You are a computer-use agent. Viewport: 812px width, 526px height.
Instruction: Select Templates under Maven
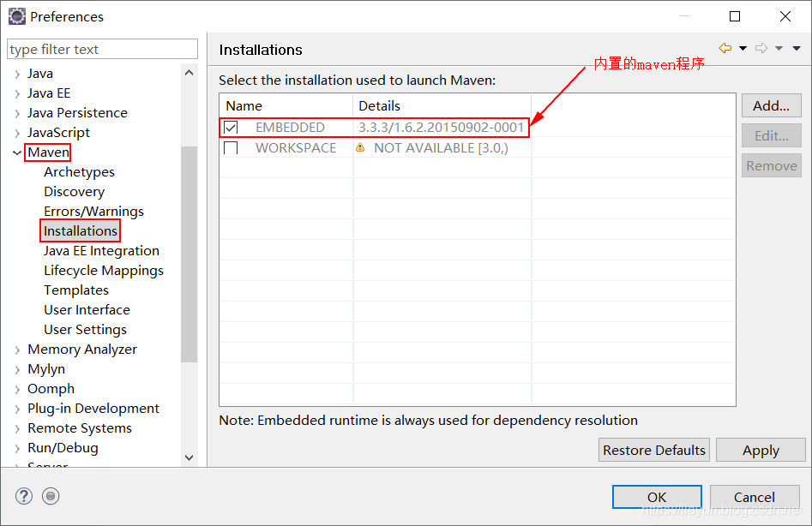pyautogui.click(x=76, y=290)
